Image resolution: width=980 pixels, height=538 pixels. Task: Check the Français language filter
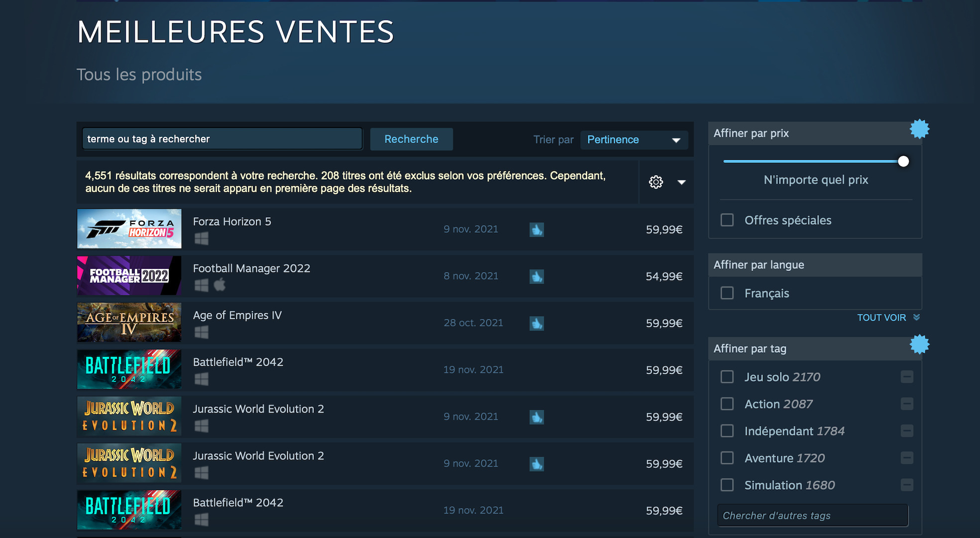click(727, 293)
